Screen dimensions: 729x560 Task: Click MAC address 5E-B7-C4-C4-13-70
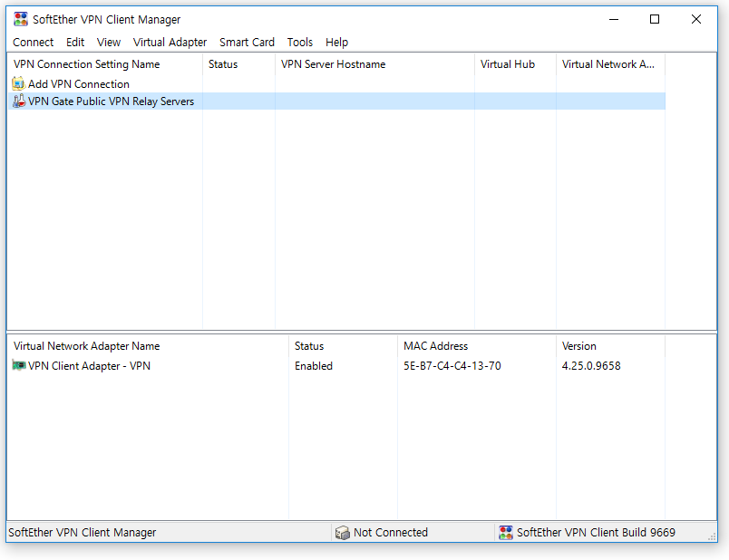[x=452, y=366]
